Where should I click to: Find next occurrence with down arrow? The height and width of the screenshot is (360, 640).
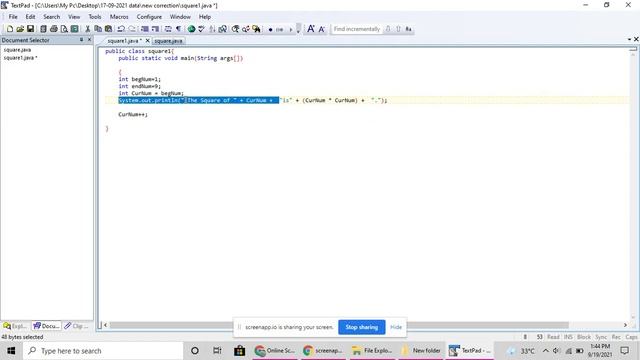pos(388,29)
